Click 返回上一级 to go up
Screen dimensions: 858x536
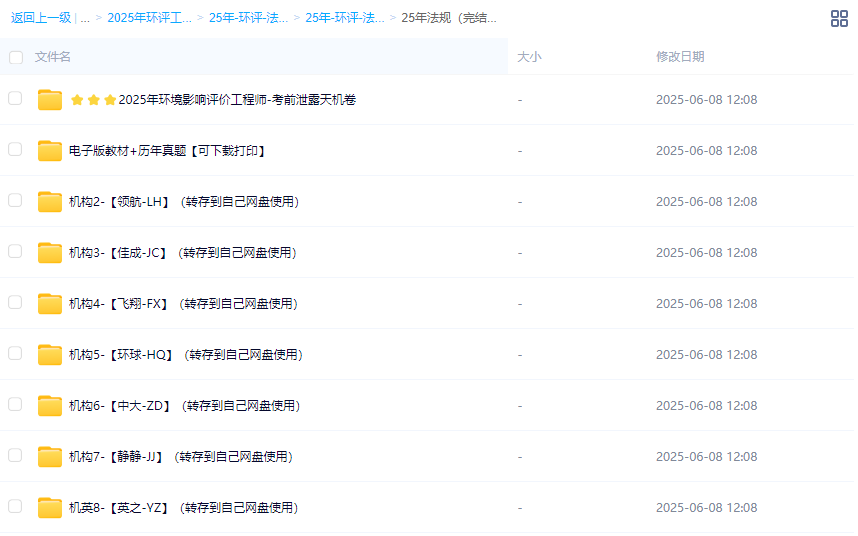tap(41, 18)
